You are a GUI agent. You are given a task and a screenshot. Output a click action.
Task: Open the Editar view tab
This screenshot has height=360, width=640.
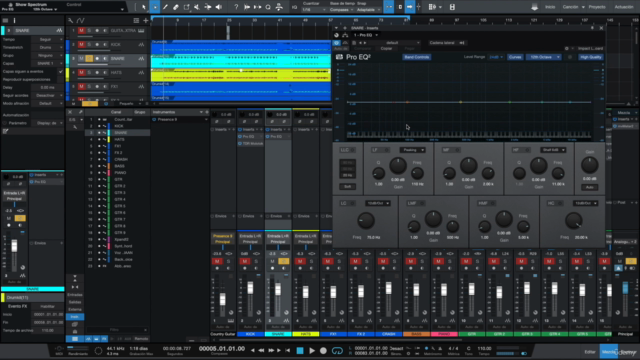(x=590, y=351)
